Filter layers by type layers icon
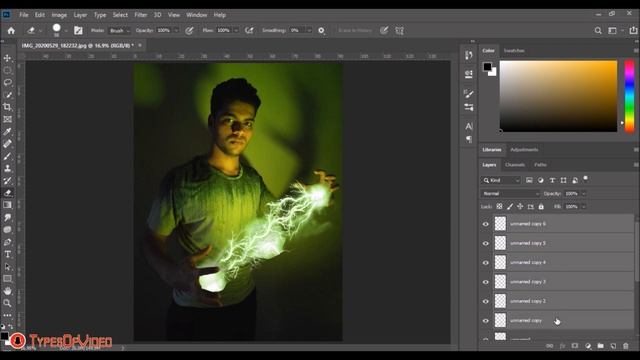Viewport: 640px width, 360px height. (552, 180)
